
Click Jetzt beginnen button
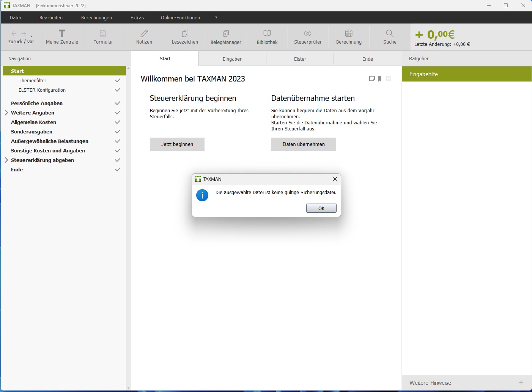pyautogui.click(x=177, y=144)
